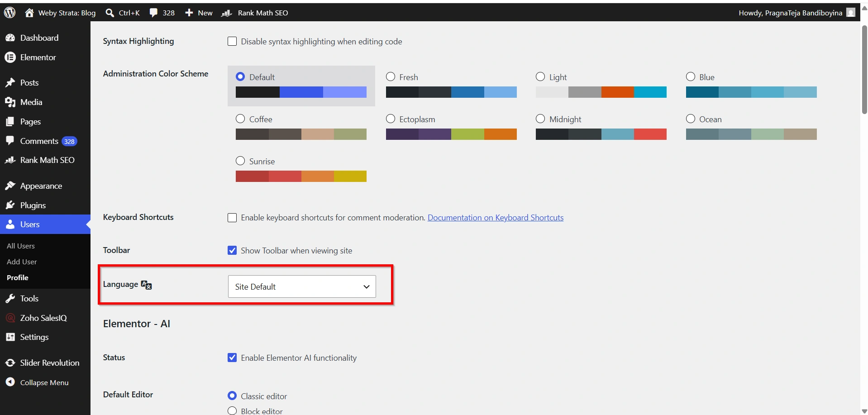Open the New content menu in admin bar

point(199,13)
